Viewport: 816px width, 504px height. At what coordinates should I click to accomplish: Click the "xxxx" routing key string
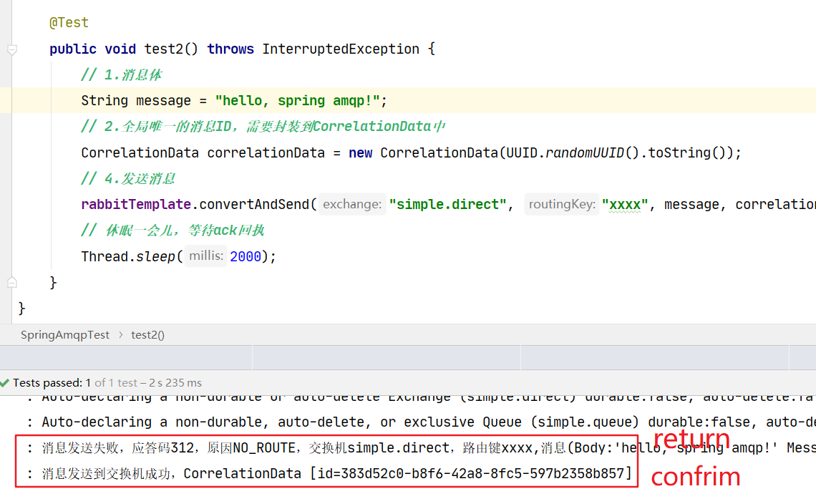click(x=625, y=205)
